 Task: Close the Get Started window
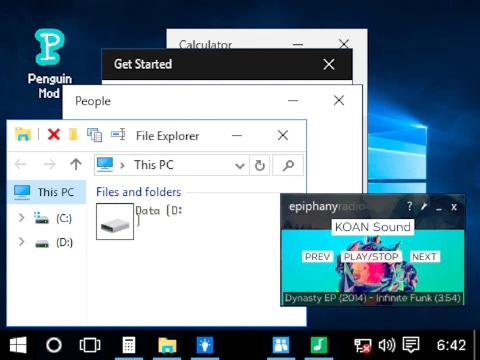[329, 64]
